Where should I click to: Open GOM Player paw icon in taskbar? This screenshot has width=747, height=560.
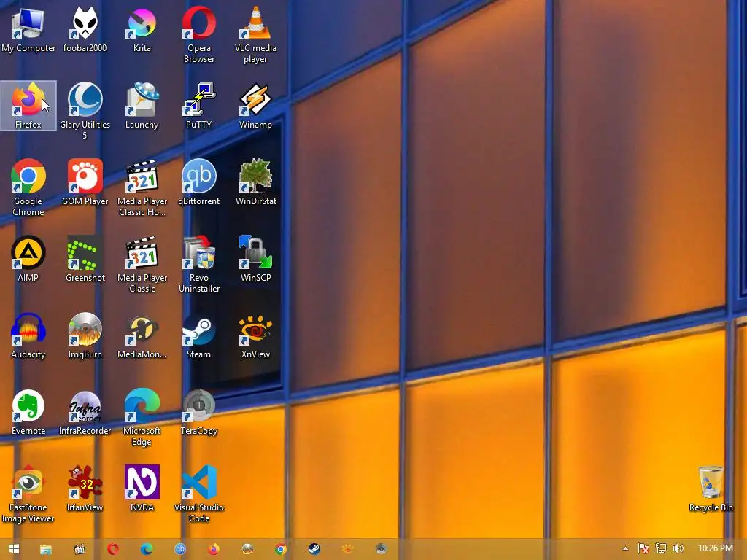(347, 549)
